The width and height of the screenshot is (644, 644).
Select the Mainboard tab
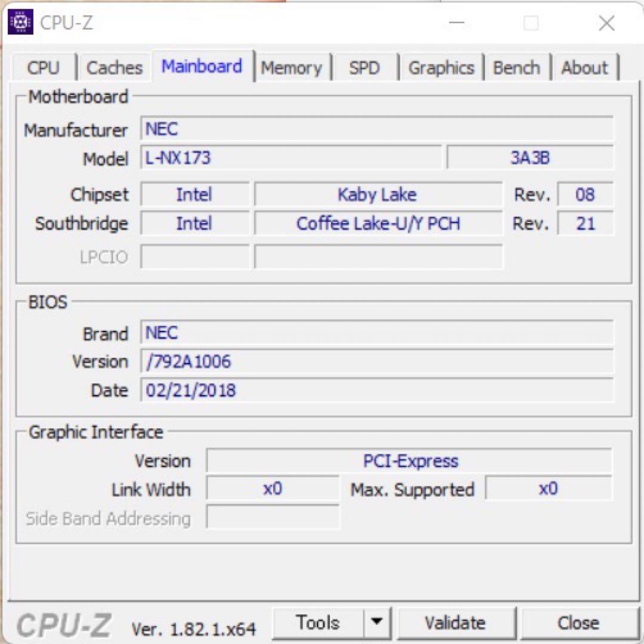pos(202,66)
